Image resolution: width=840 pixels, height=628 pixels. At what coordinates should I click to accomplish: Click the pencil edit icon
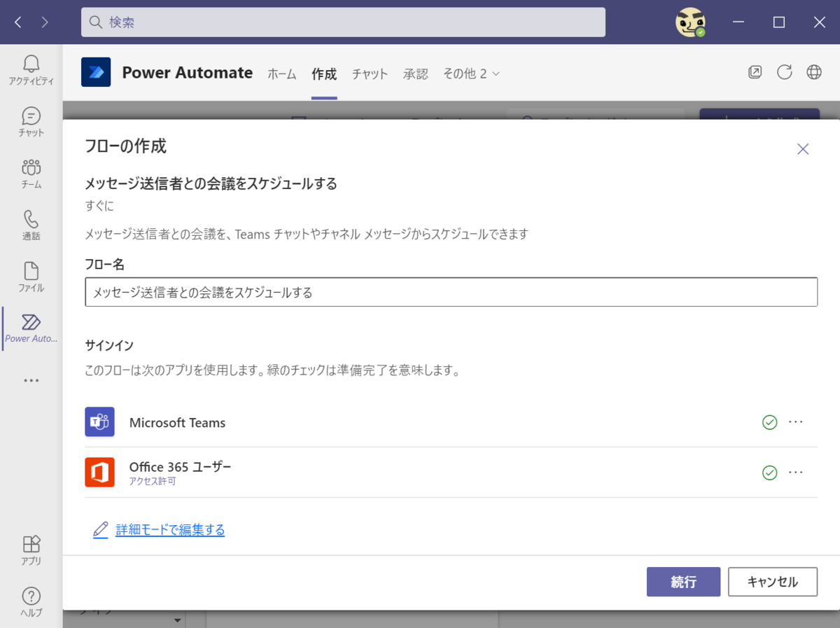click(101, 530)
